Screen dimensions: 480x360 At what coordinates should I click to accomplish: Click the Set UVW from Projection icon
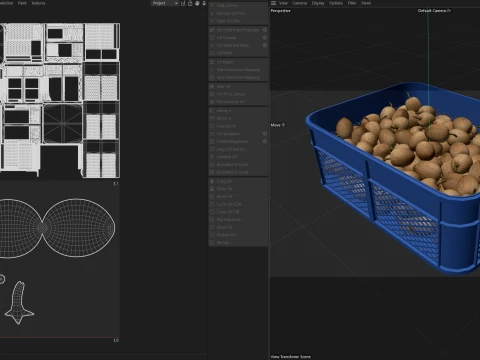coord(212,30)
